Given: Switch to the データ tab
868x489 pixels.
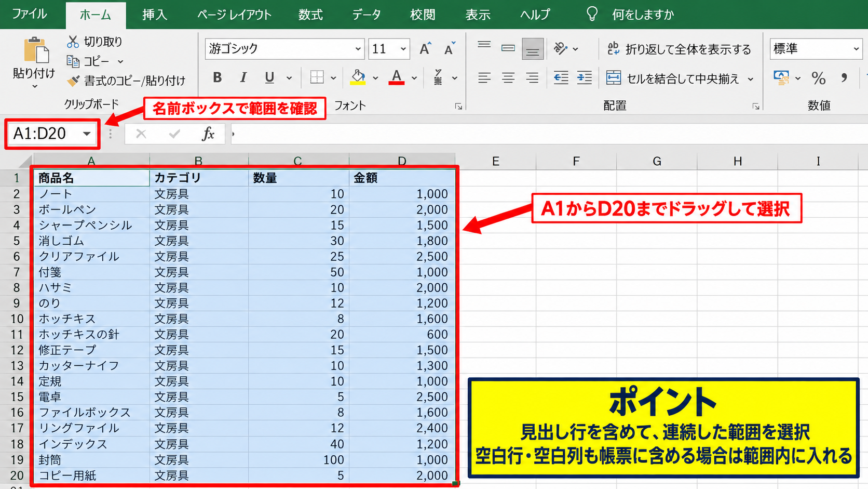Looking at the screenshot, I should [367, 15].
